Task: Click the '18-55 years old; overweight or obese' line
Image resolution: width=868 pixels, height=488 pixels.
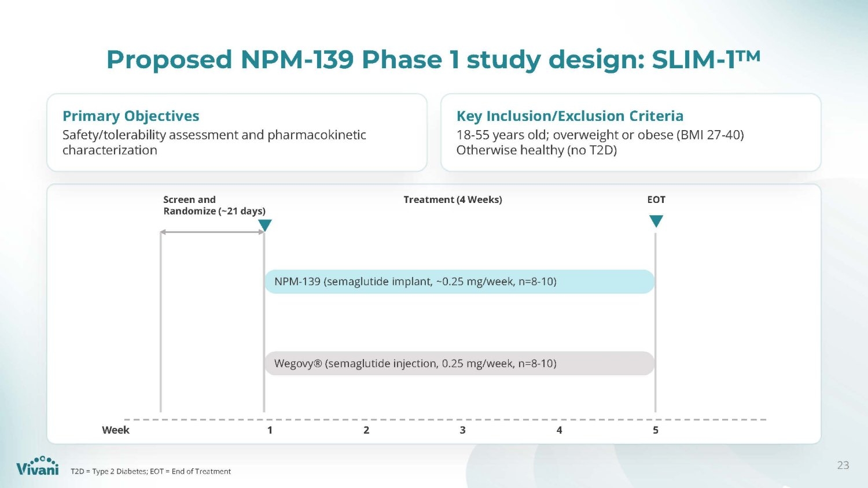Action: pos(600,135)
